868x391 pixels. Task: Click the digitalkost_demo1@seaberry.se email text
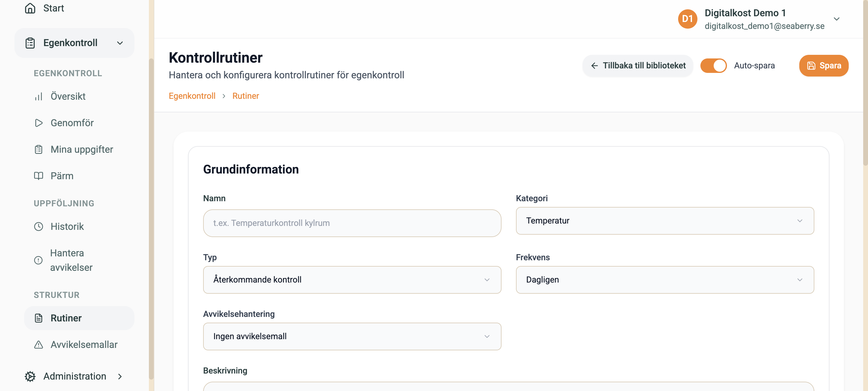pyautogui.click(x=764, y=26)
